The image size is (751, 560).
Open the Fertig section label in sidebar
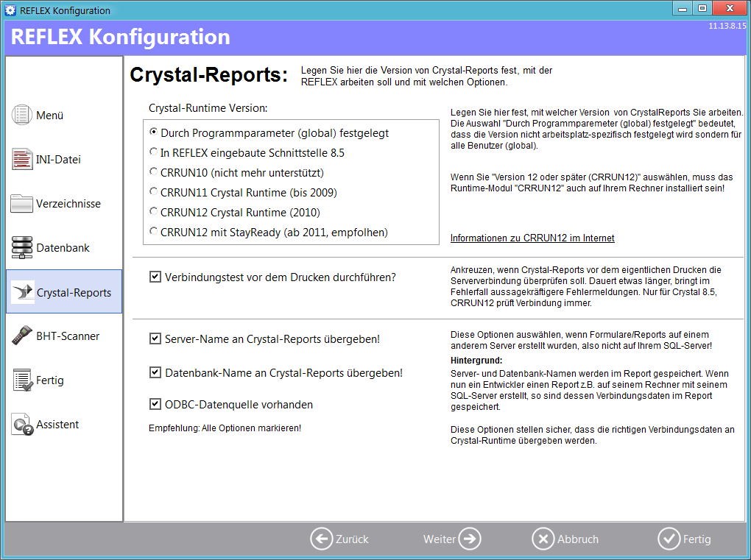point(50,380)
